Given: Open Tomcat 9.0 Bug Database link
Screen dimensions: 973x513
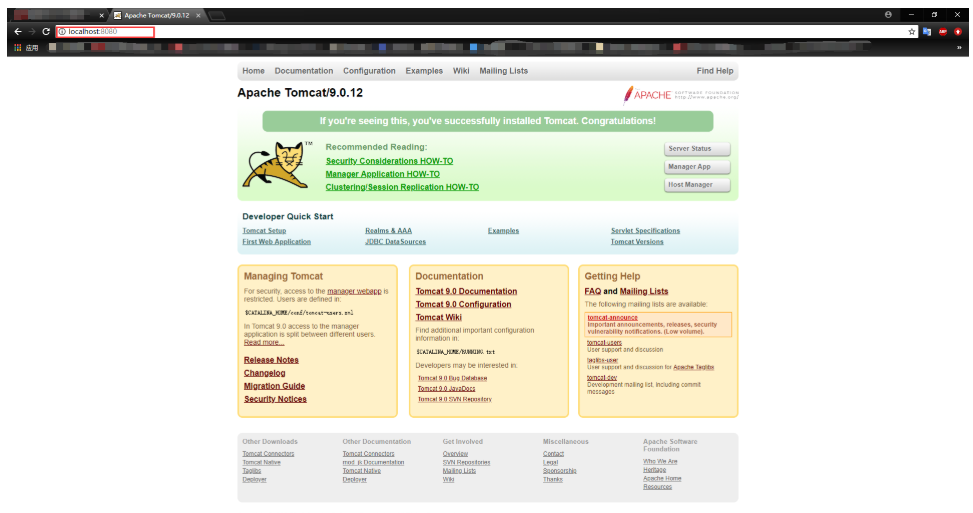Looking at the screenshot, I should tap(452, 378).
